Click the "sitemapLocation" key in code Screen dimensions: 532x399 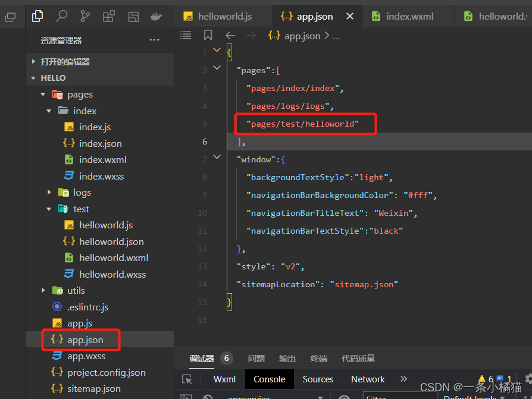[278, 284]
